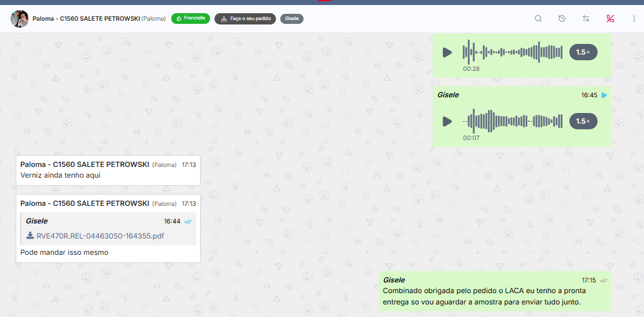Open the search icon in chat header
The image size is (644, 317).
coord(538,19)
